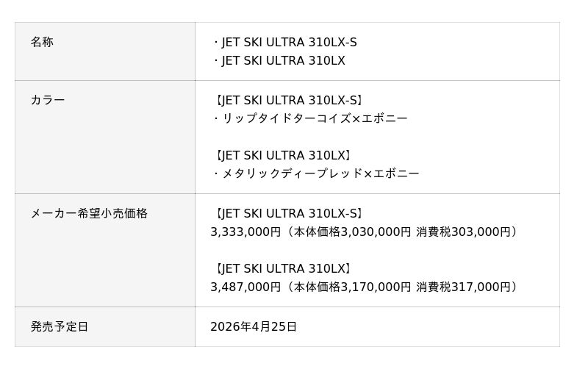Click the 3,487,000円 price
Image resolution: width=588 pixels, height=369 pixels.
pyautogui.click(x=245, y=287)
